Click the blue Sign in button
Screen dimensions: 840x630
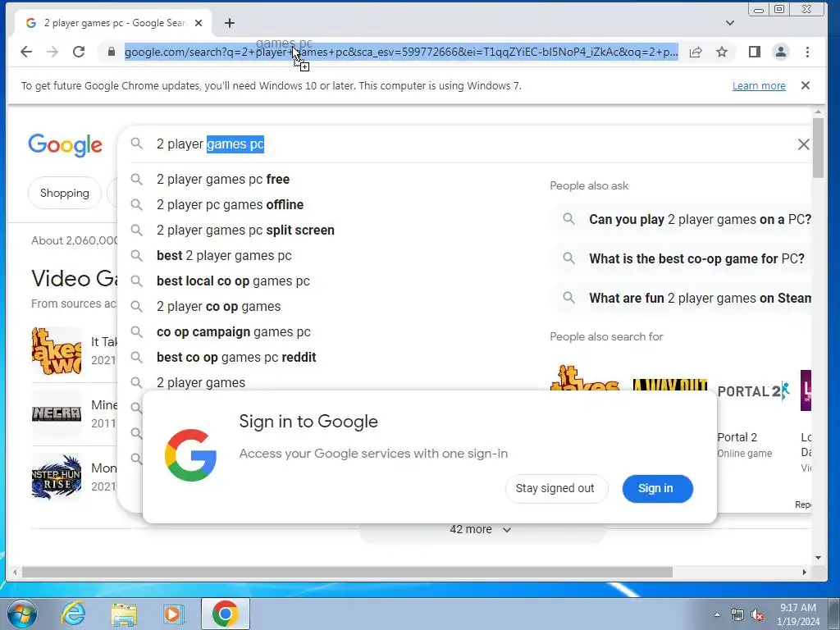click(x=657, y=489)
